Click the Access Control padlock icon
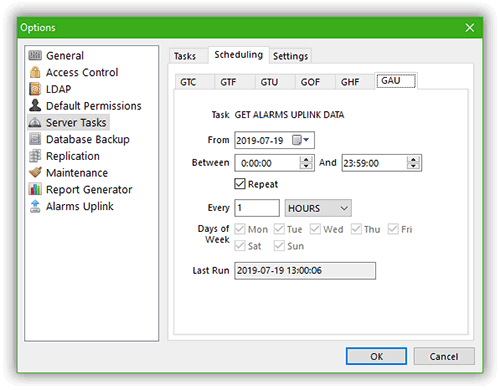The height and width of the screenshot is (390, 500). coord(35,72)
